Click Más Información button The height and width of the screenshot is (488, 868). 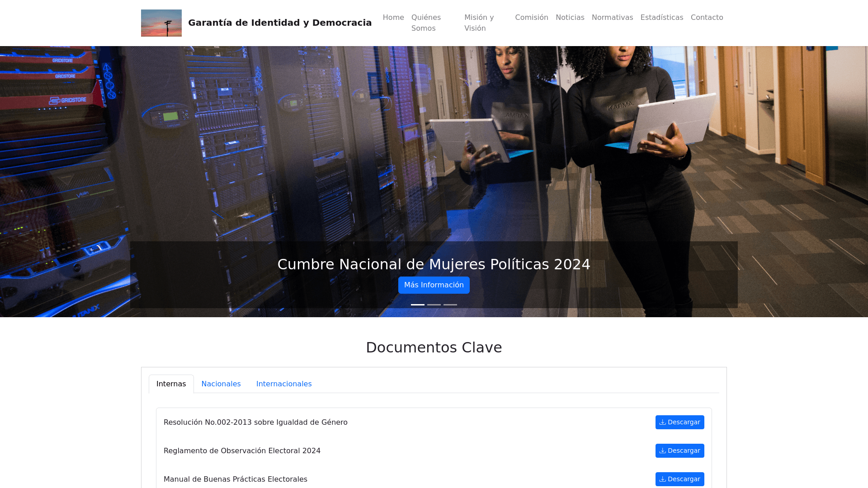tap(434, 285)
